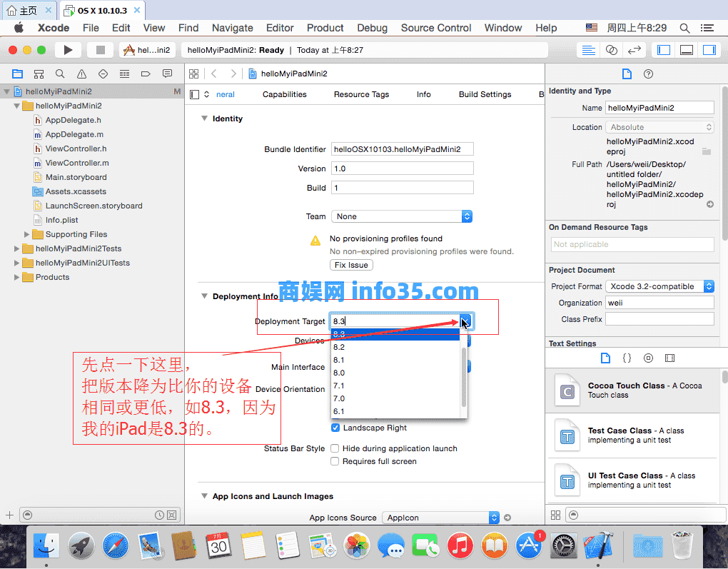The image size is (728, 569).
Task: Show the Quick Help inspector
Action: pos(649,74)
